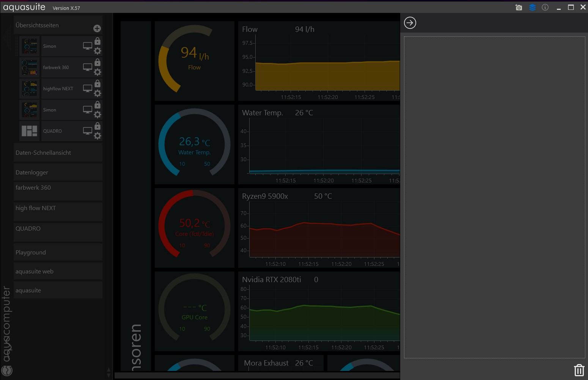This screenshot has height=380, width=588.
Task: Toggle the lock on the QUADRO page
Action: pyautogui.click(x=97, y=126)
